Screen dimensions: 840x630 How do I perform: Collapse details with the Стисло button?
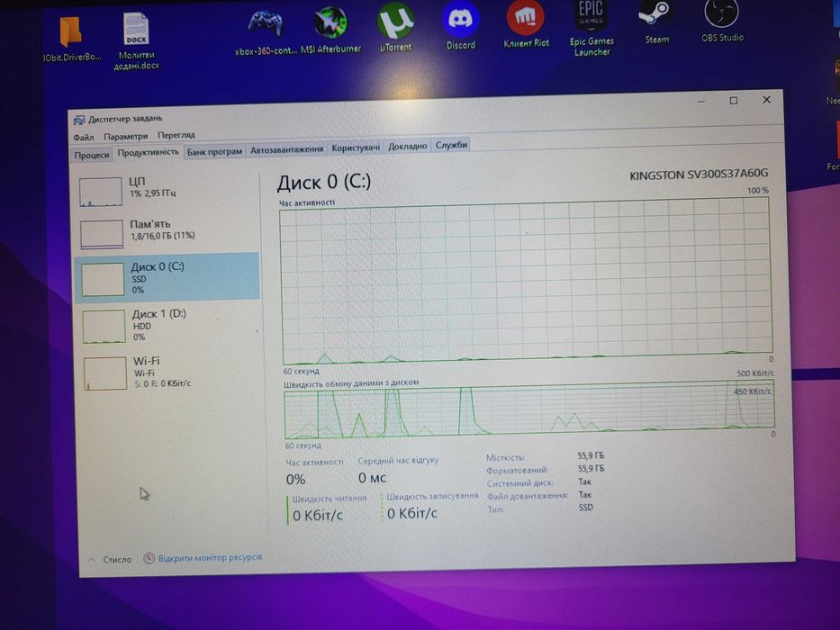[112, 559]
